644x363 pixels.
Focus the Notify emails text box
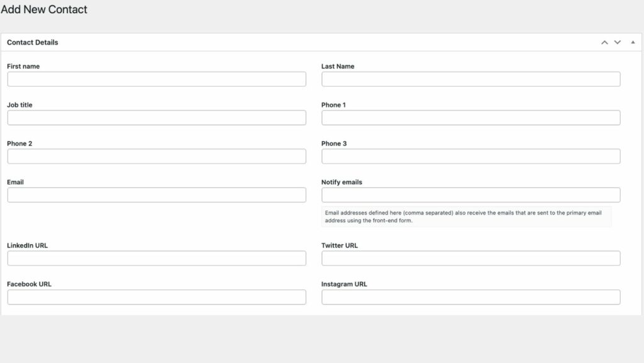(x=470, y=195)
